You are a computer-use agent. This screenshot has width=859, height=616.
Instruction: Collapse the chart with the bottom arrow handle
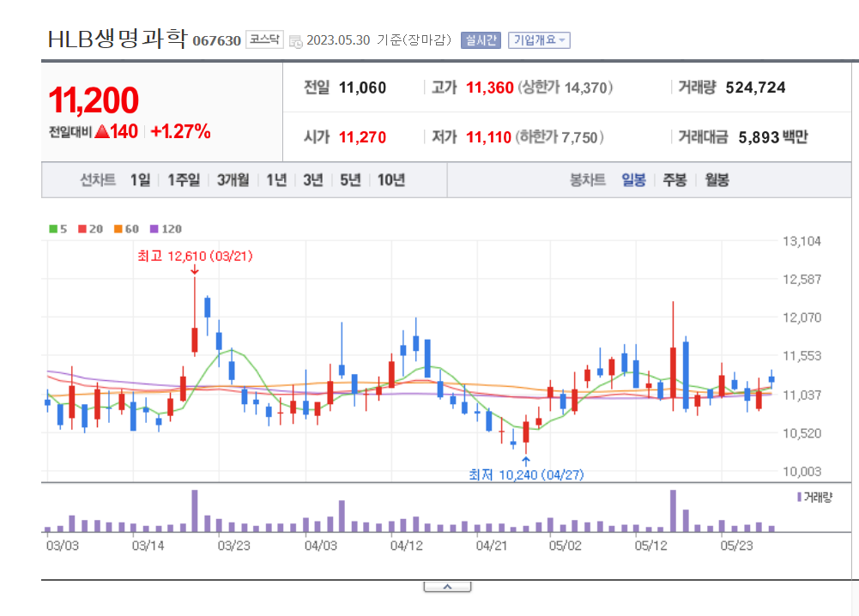pyautogui.click(x=447, y=587)
